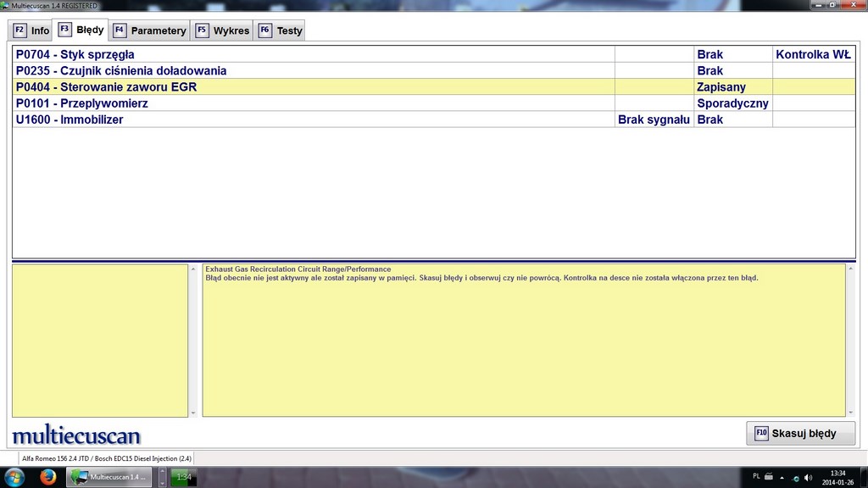Click down arrow of left panel scrollbar
The height and width of the screenshot is (488, 868).
[x=193, y=413]
